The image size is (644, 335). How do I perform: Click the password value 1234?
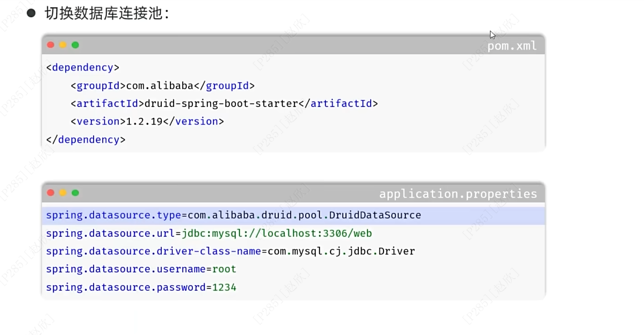point(224,287)
